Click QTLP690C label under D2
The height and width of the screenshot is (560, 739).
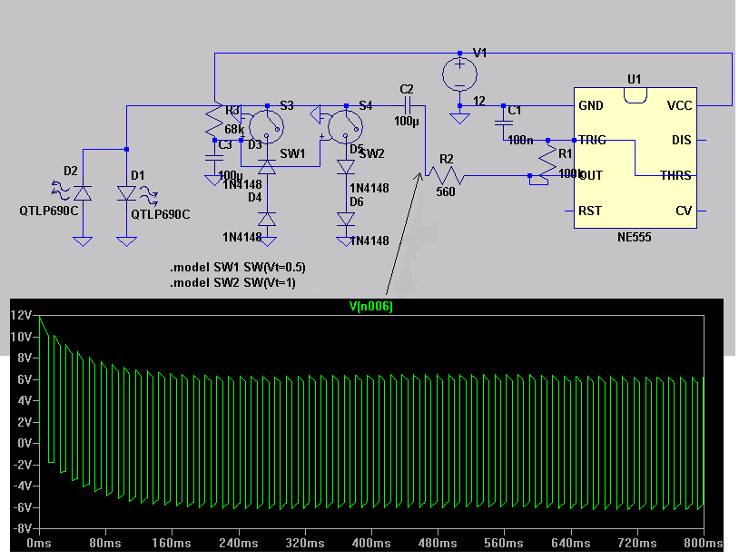click(x=49, y=211)
